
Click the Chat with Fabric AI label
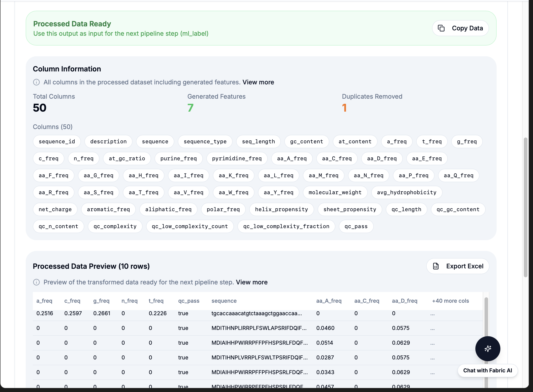(487, 370)
